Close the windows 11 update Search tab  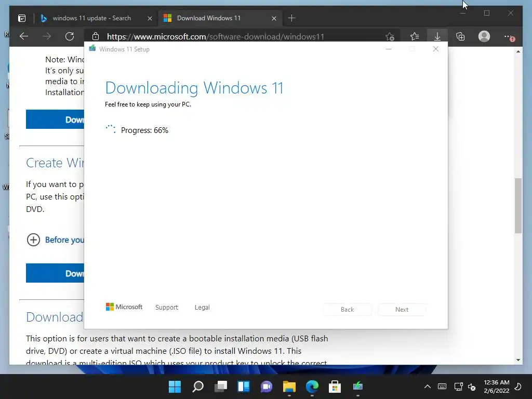click(x=150, y=18)
